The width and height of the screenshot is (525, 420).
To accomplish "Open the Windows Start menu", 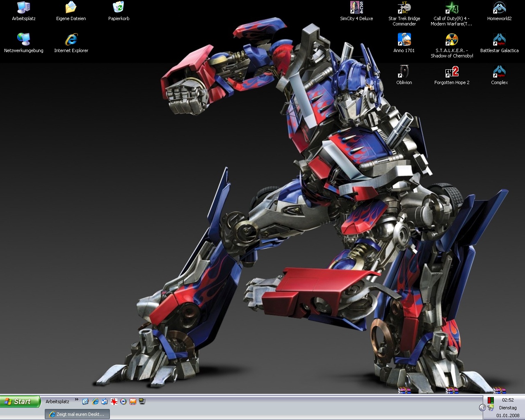I will tap(21, 402).
